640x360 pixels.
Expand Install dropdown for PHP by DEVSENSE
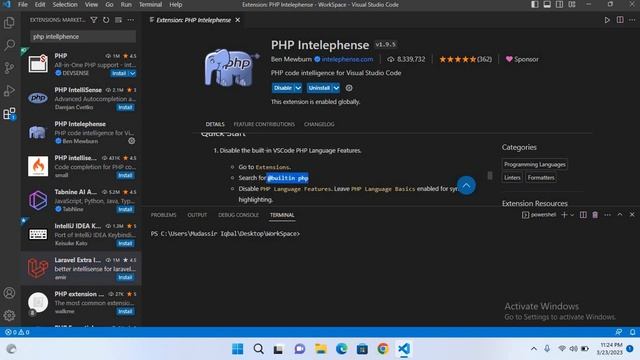coord(133,73)
